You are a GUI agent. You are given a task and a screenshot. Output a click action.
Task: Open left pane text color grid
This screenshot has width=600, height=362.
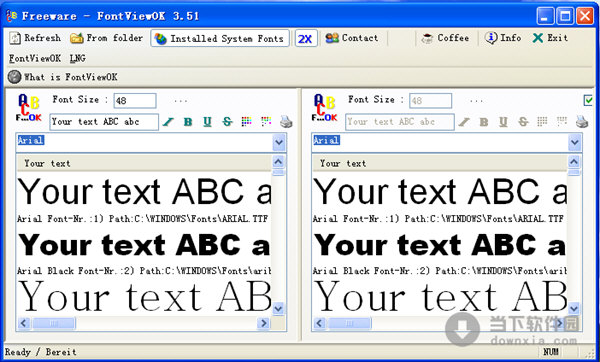pyautogui.click(x=247, y=122)
